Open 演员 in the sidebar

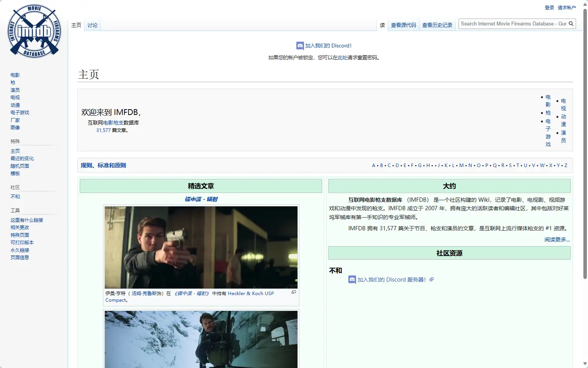[15, 90]
